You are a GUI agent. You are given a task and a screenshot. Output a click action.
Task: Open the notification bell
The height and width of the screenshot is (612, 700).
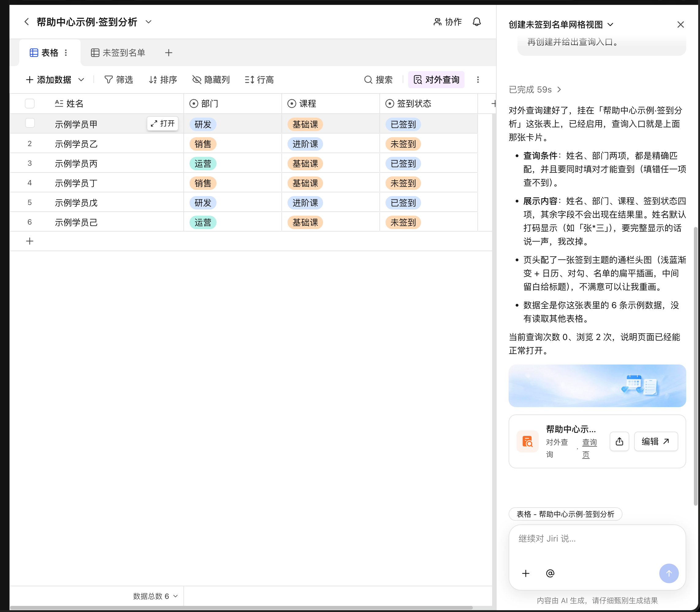pyautogui.click(x=477, y=22)
